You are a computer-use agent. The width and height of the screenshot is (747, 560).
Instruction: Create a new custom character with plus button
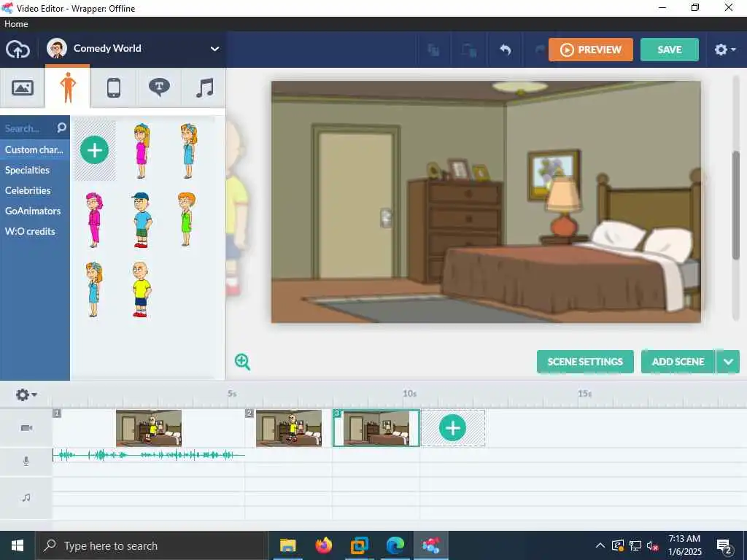pyautogui.click(x=94, y=150)
